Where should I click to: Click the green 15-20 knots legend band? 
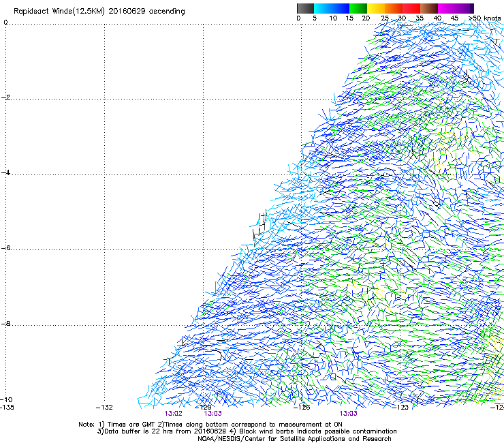[358, 8]
